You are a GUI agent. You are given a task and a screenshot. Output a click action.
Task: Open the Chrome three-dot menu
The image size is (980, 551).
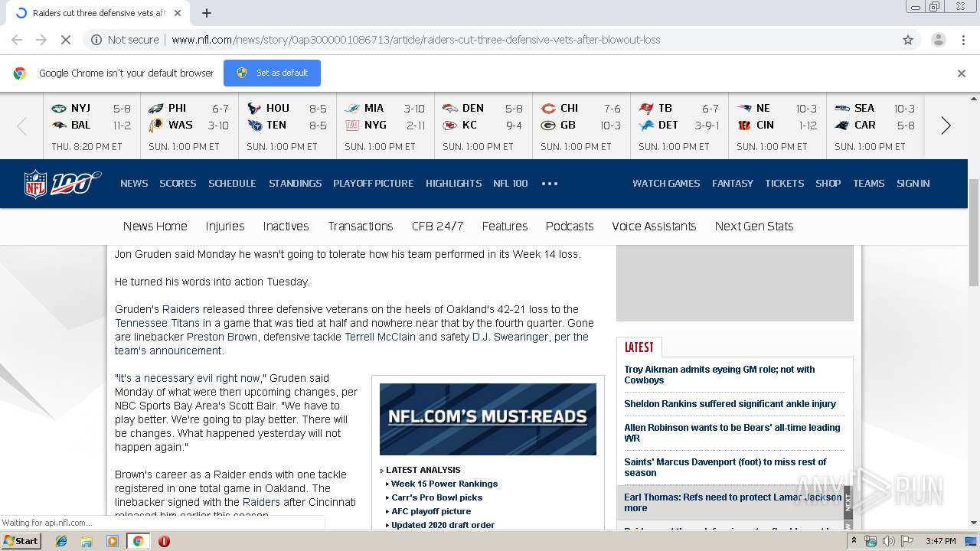(x=963, y=40)
